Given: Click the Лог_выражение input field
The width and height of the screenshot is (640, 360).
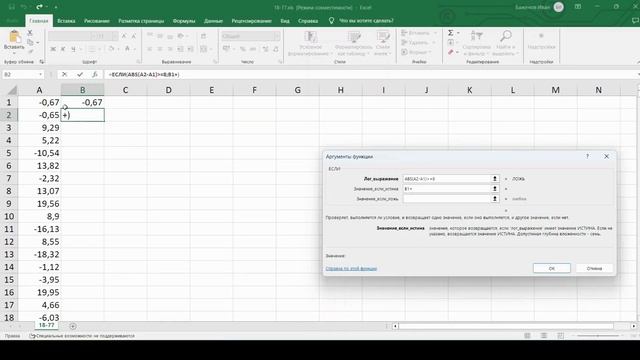Looking at the screenshot, I should (447, 179).
